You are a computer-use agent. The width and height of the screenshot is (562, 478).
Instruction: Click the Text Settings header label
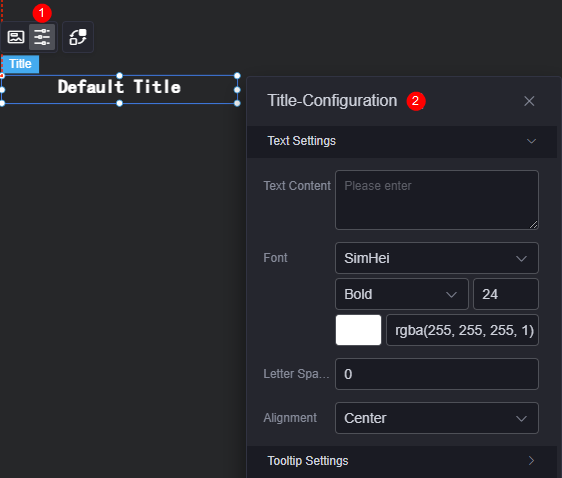click(x=301, y=141)
